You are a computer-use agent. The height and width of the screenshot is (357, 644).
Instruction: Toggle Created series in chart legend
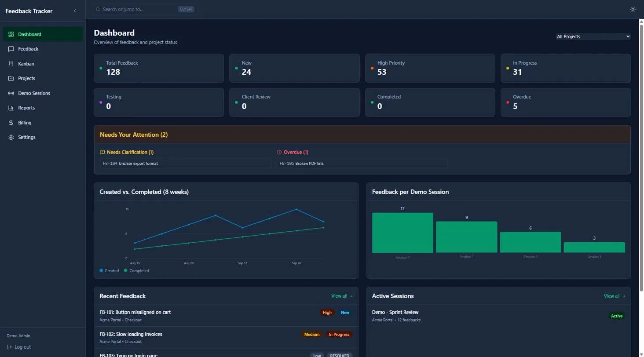click(x=109, y=270)
